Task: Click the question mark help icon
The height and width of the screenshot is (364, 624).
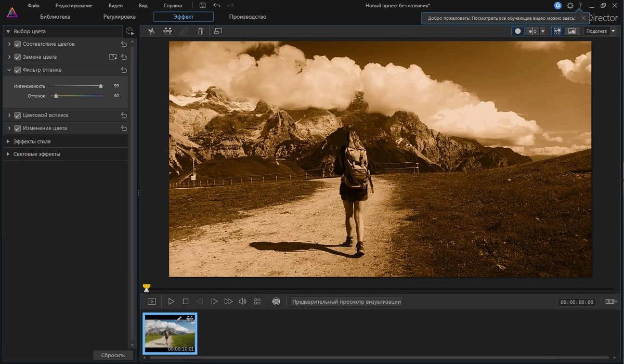Action: 580,6
